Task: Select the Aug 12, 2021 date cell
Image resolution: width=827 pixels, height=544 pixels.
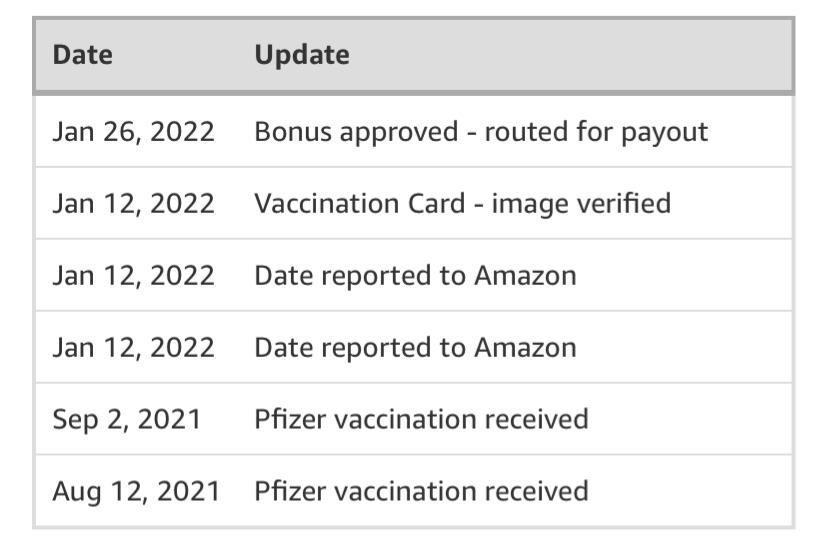Action: pos(135,491)
